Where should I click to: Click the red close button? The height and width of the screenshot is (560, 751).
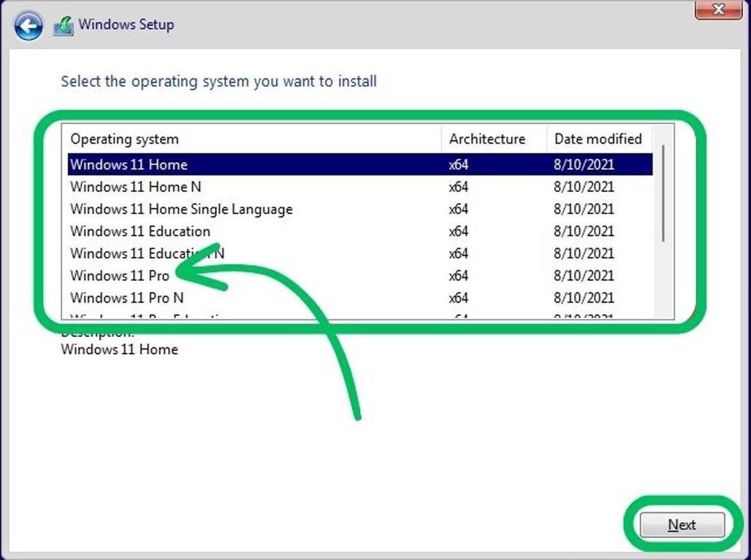coord(718,10)
